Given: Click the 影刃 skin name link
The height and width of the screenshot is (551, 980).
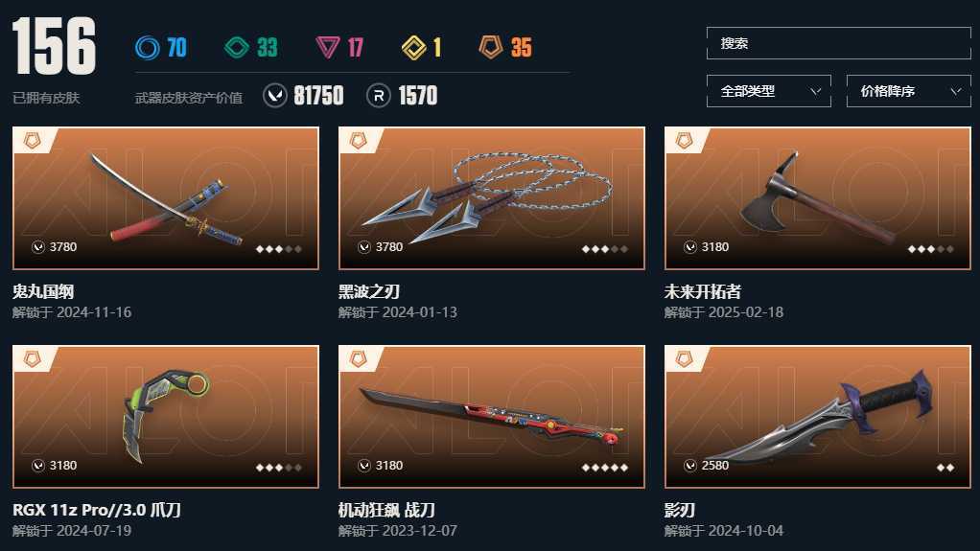Looking at the screenshot, I should click(679, 511).
